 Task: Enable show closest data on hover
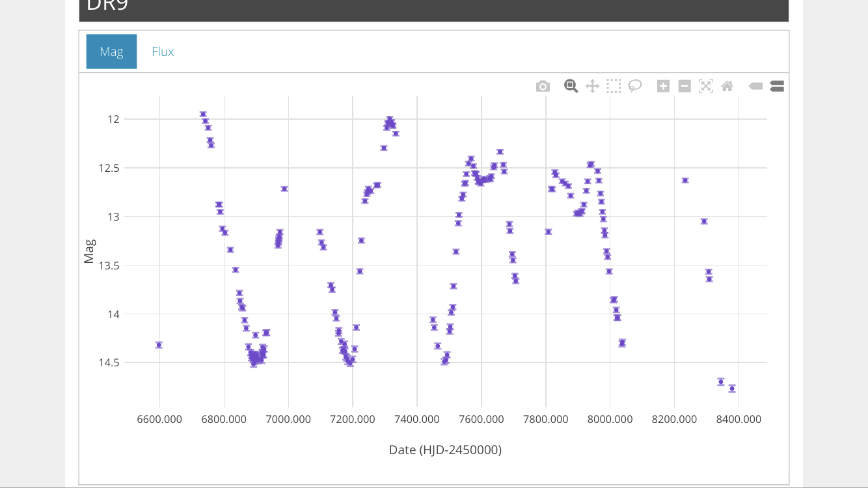[x=755, y=86]
